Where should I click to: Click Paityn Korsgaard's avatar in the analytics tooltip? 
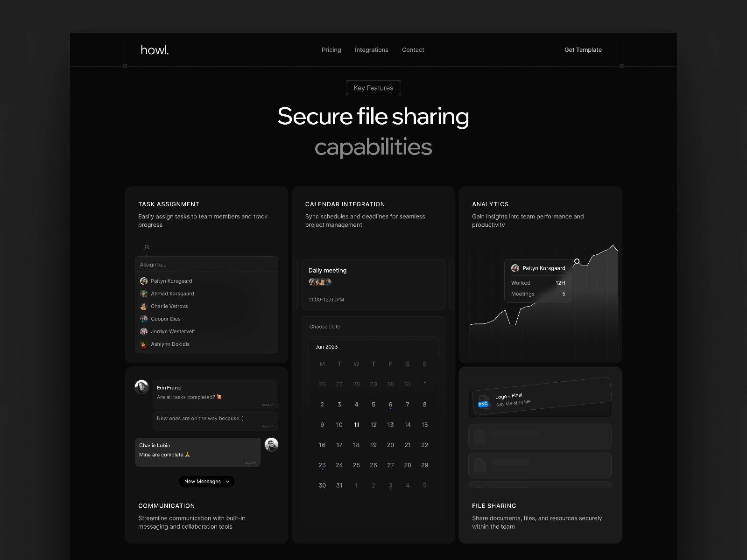point(515,268)
